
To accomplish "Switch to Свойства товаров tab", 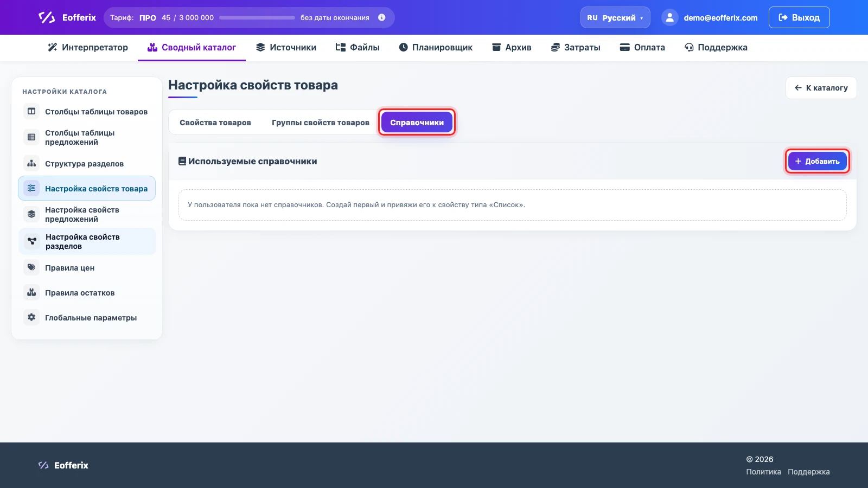I will [215, 123].
